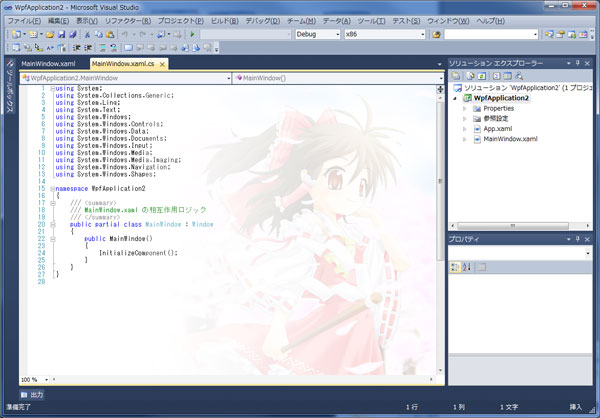Click the Undo arrow icon
This screenshot has width=600, height=418.
125,34
